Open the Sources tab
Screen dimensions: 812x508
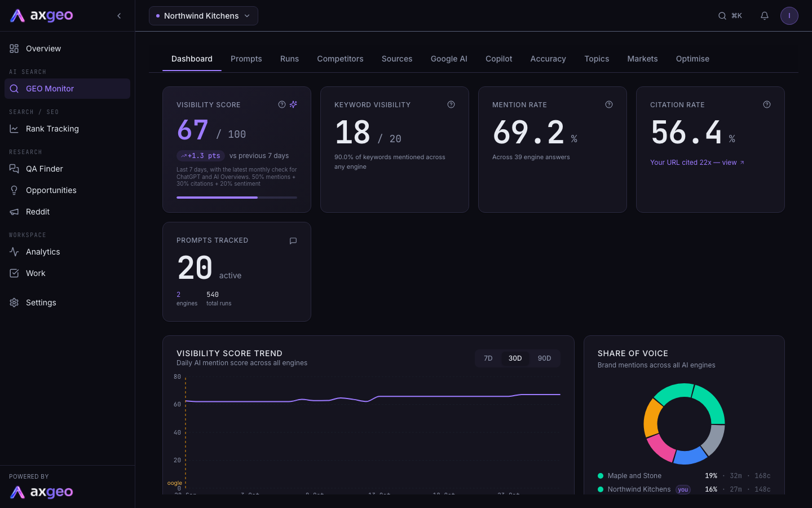pos(397,59)
